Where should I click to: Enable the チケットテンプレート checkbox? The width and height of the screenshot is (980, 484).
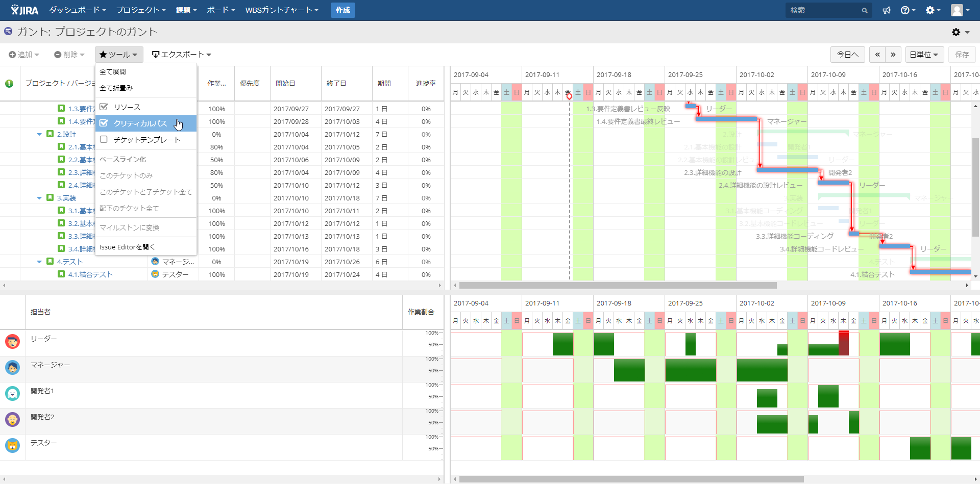[x=104, y=140]
